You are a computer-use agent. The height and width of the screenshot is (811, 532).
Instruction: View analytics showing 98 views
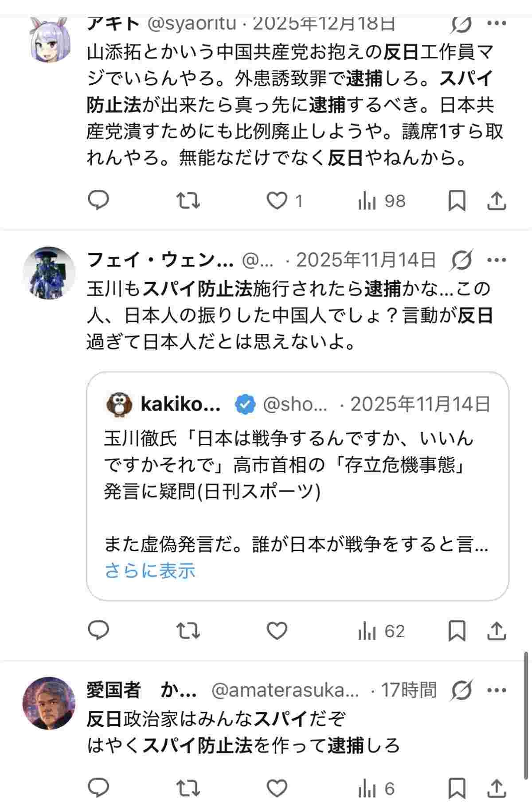381,202
